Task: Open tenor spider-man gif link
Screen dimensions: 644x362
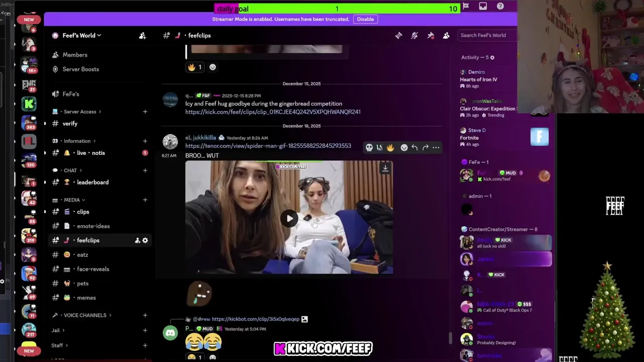Action: click(268, 146)
